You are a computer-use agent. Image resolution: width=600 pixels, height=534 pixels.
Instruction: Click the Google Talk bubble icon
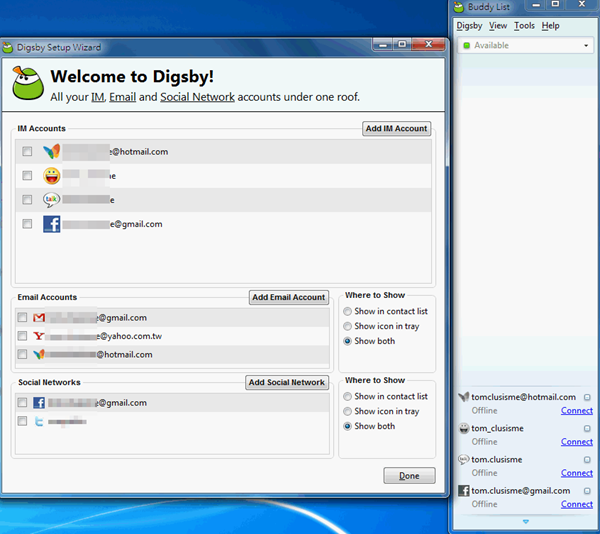(51, 200)
